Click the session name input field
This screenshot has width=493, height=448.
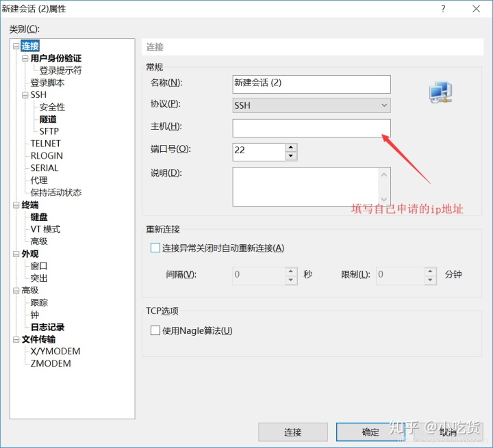click(x=312, y=84)
